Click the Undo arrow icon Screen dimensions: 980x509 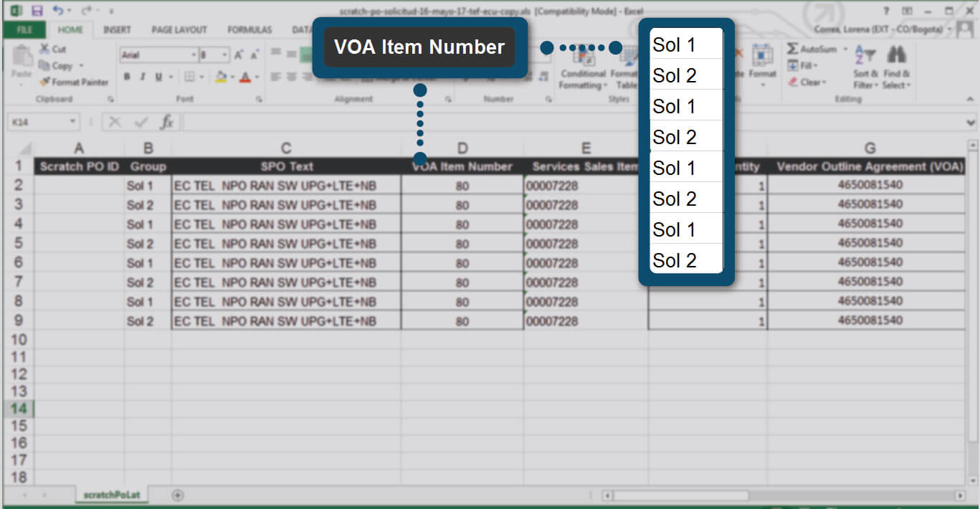(57, 11)
